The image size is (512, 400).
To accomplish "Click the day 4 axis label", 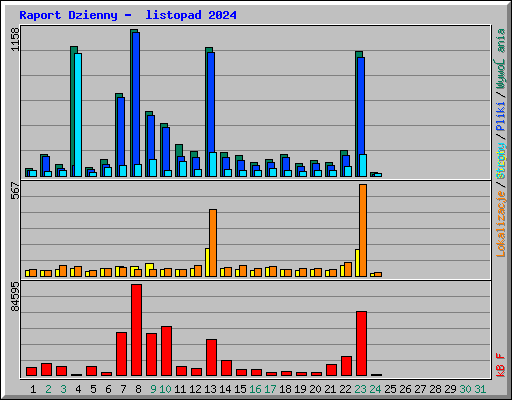I will (x=78, y=389).
